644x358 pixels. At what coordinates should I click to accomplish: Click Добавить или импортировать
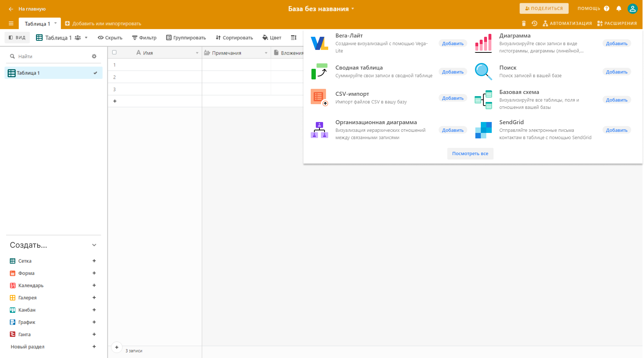pos(103,24)
